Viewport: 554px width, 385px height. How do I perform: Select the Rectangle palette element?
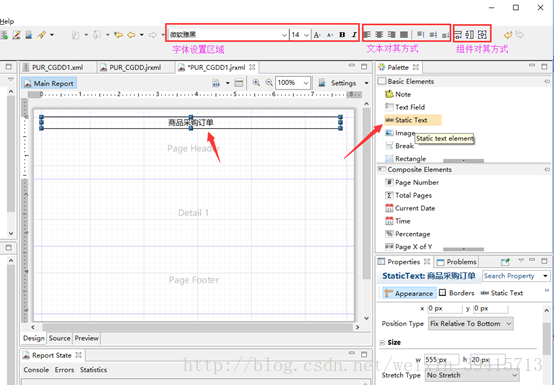click(x=406, y=159)
